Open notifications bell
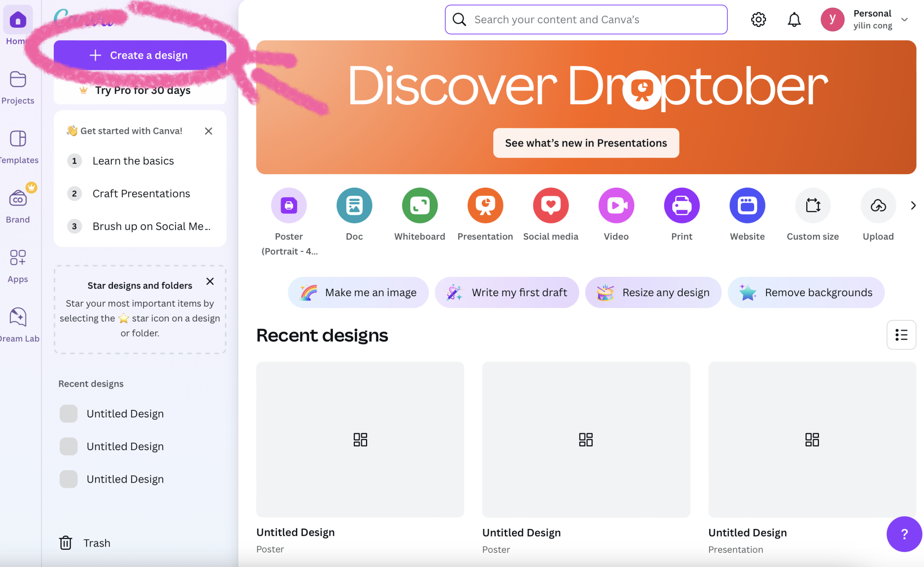The width and height of the screenshot is (924, 567). pyautogui.click(x=794, y=20)
